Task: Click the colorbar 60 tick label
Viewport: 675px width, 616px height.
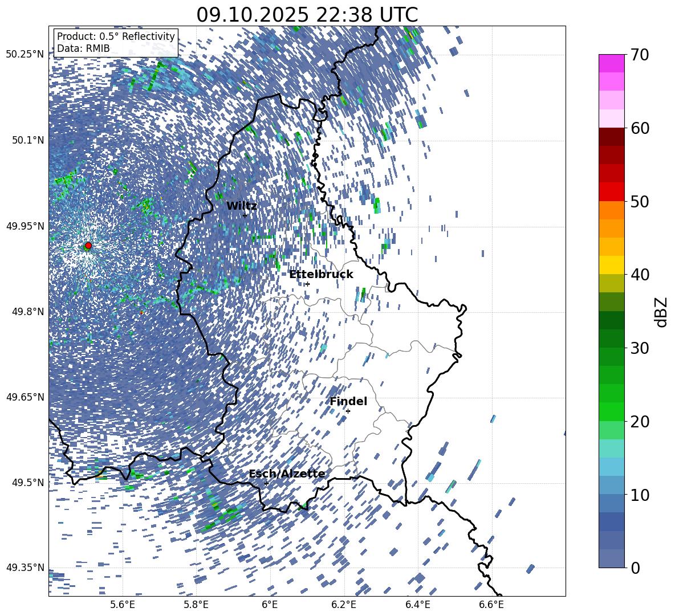Action: [640, 128]
